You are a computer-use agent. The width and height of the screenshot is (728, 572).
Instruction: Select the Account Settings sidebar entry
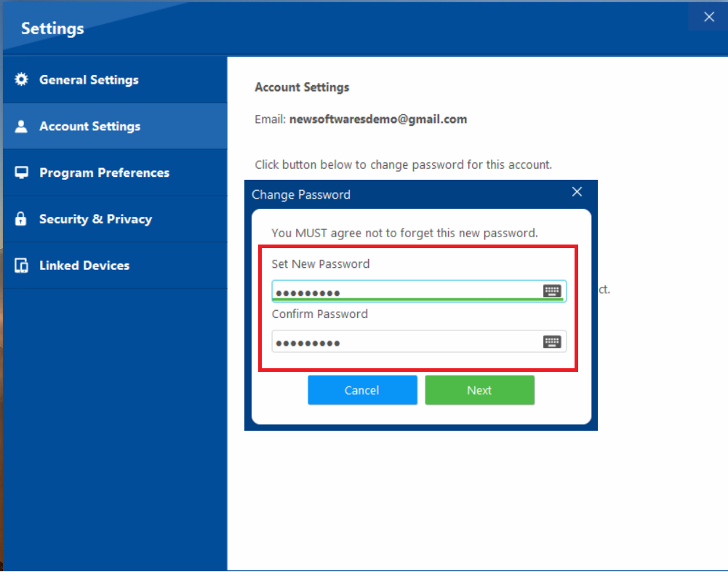pyautogui.click(x=89, y=126)
